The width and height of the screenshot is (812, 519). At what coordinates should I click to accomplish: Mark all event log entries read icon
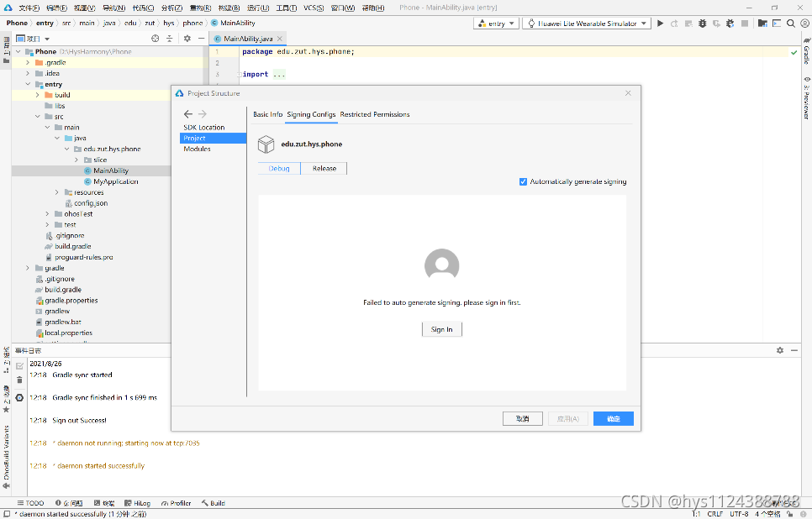coord(19,366)
